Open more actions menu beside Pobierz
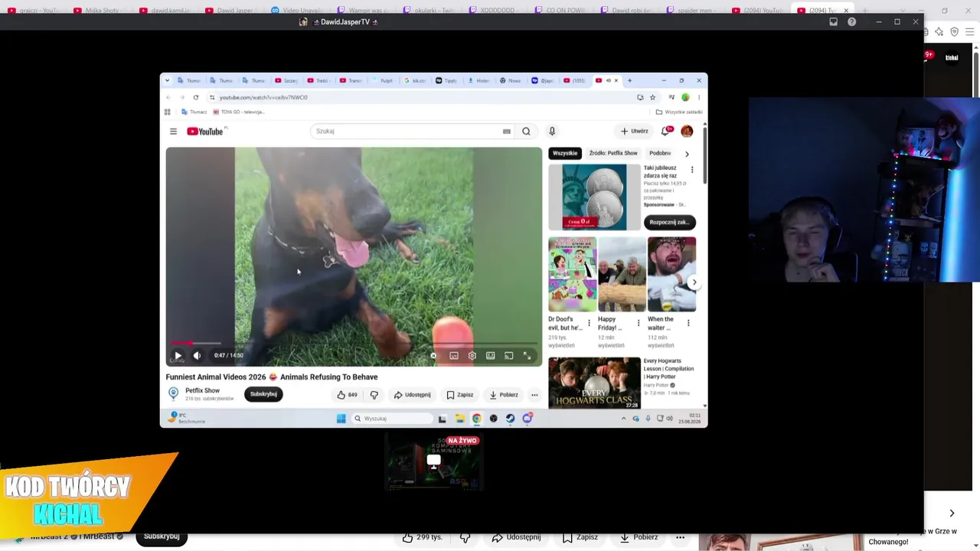 pyautogui.click(x=534, y=395)
